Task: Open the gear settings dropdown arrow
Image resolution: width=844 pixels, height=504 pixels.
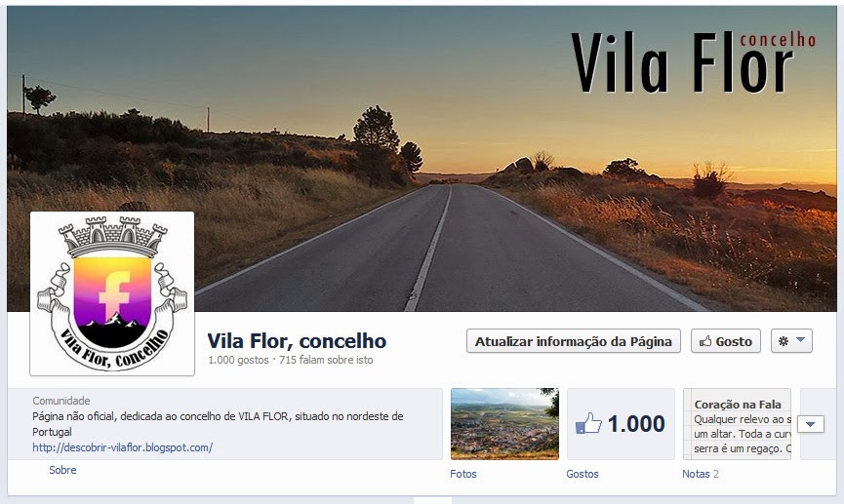Action: tap(800, 340)
